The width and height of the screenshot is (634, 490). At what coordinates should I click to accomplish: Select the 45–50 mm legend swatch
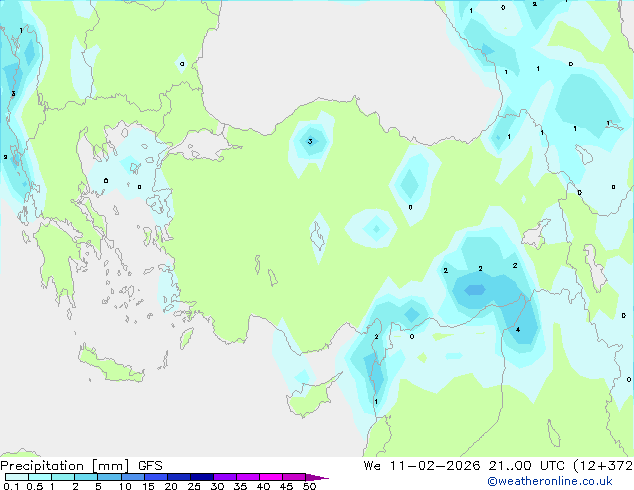(294, 477)
